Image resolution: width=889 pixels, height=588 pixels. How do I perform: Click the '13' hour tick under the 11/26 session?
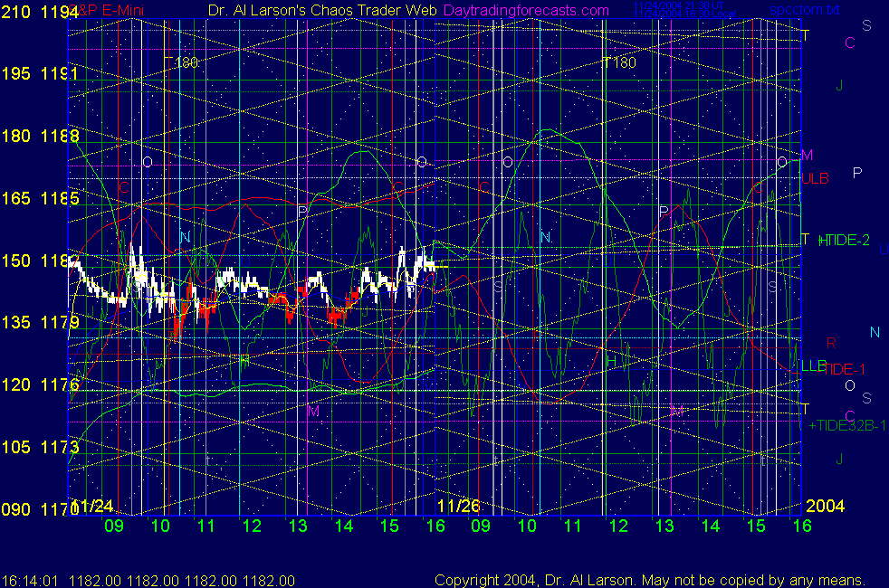[664, 526]
